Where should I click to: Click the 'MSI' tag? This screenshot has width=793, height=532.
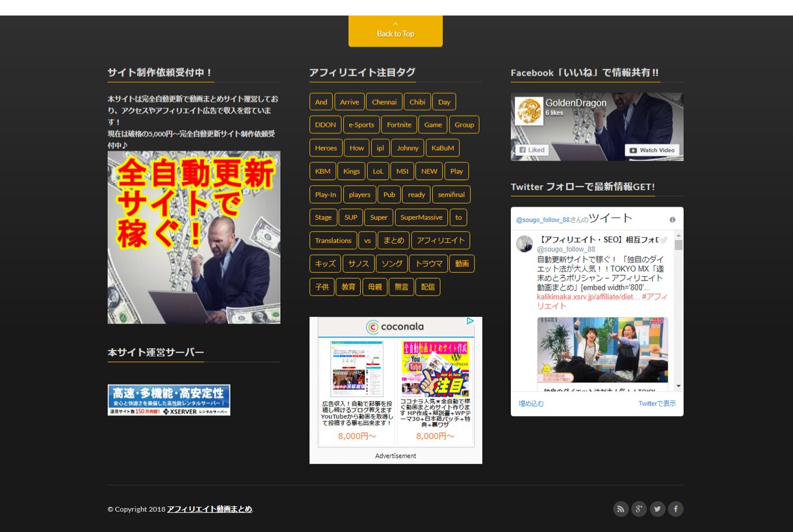(x=402, y=171)
